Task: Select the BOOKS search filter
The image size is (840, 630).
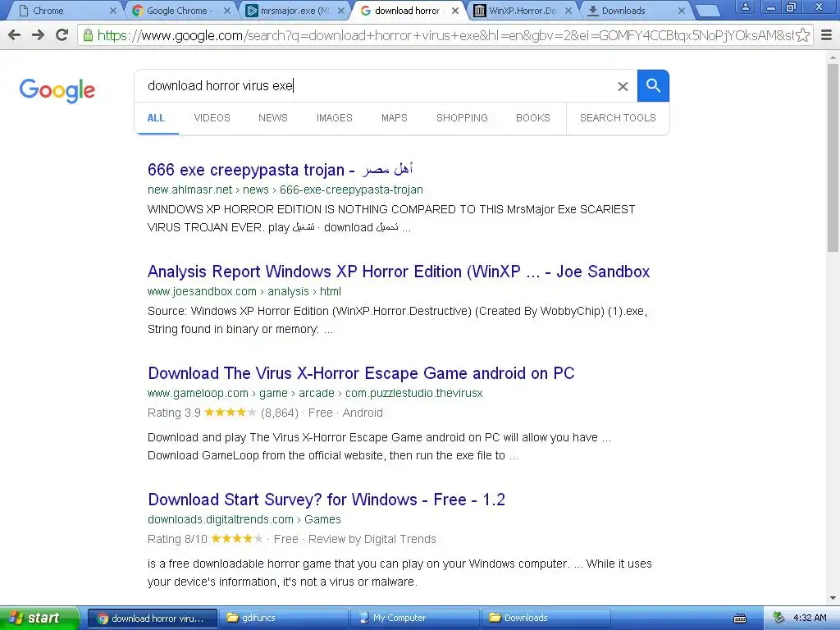Action: coord(533,118)
